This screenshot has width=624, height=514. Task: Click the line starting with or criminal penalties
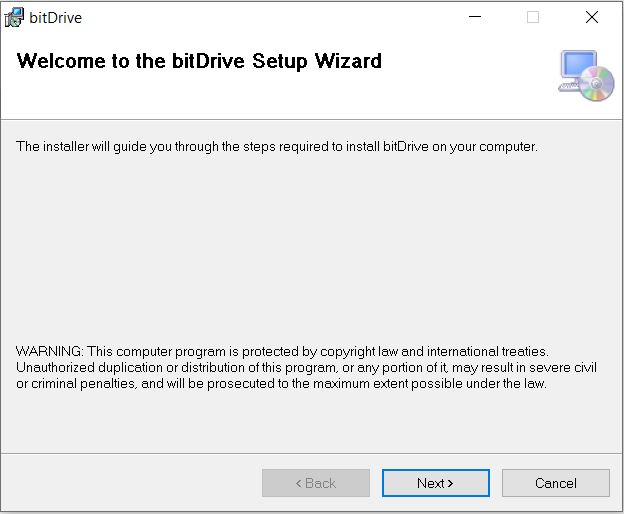coord(281,384)
